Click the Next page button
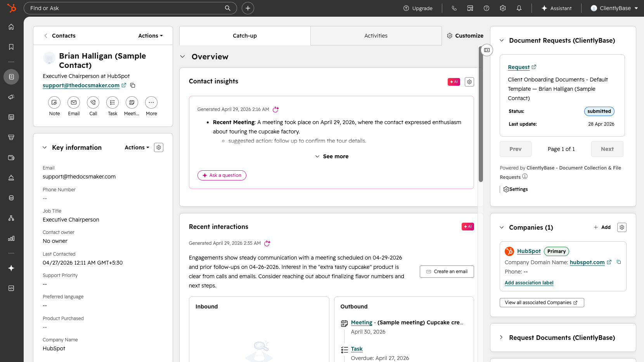The height and width of the screenshot is (362, 644). (x=607, y=149)
